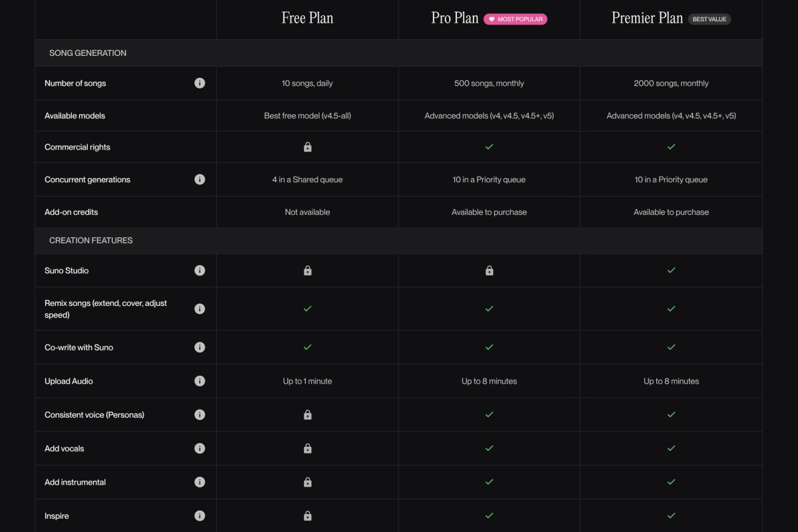Open the Upload Audio info tooltip
The image size is (798, 532).
pos(200,381)
